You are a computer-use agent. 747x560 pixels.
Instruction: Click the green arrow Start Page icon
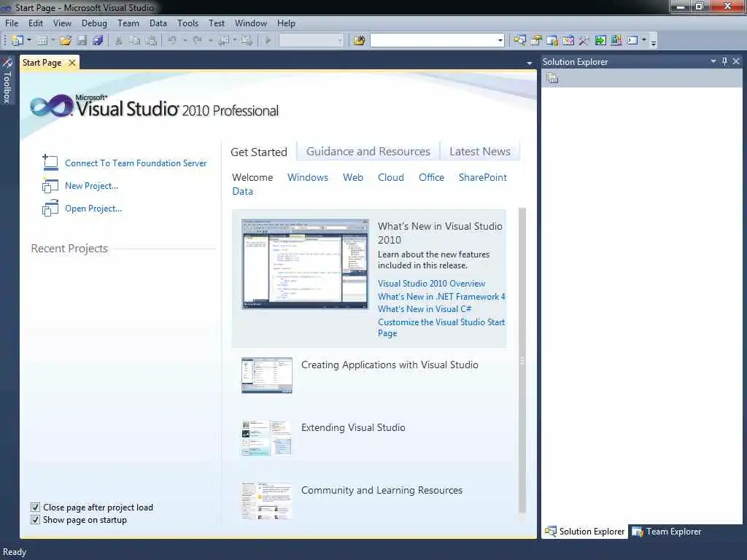[x=600, y=41]
